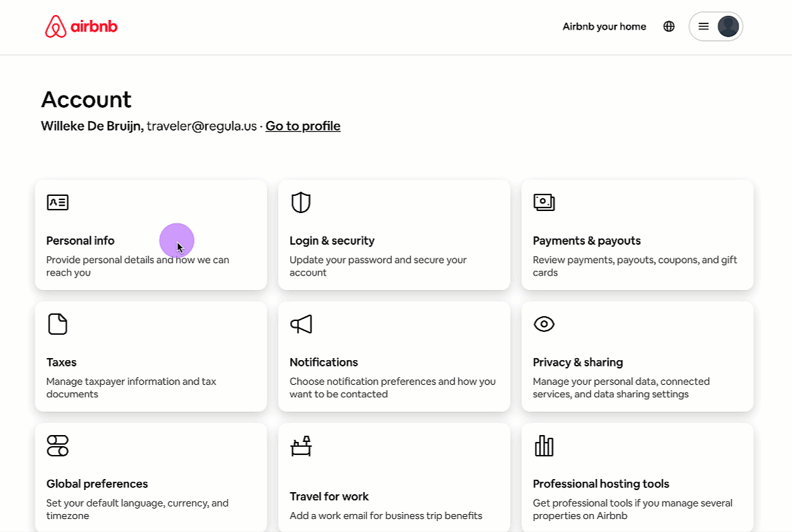Click the Airbnb logo in header
The width and height of the screenshot is (792, 532).
(81, 26)
